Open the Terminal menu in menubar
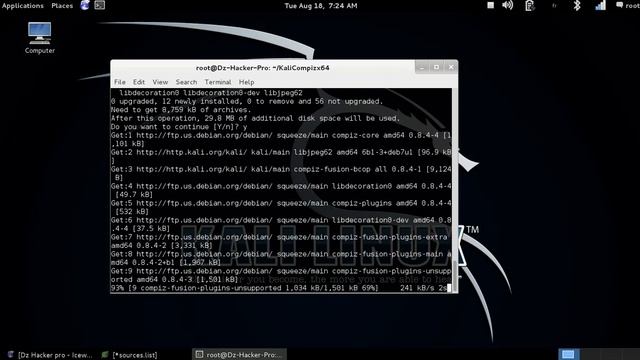This screenshot has width=640, height=360. click(x=218, y=82)
